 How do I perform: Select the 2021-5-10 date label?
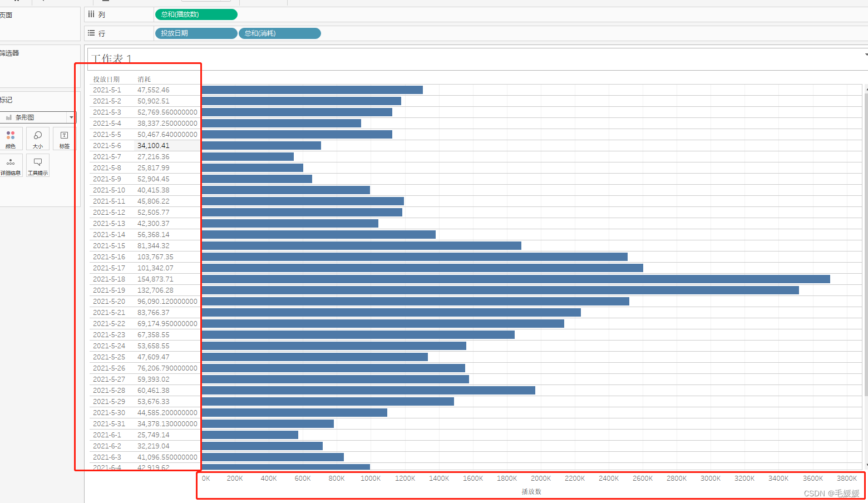click(109, 190)
